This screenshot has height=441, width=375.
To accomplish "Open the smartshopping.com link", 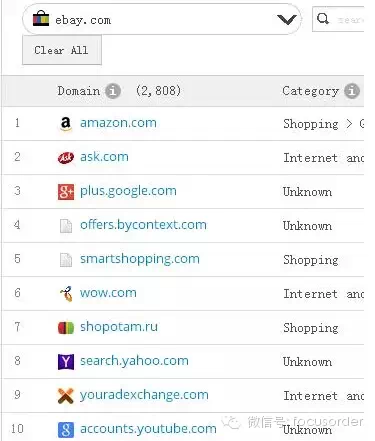I will pos(140,259).
